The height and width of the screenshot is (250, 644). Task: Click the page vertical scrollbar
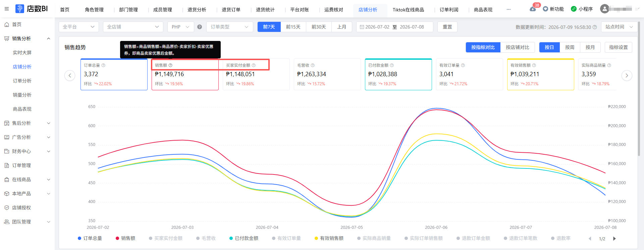point(639,89)
